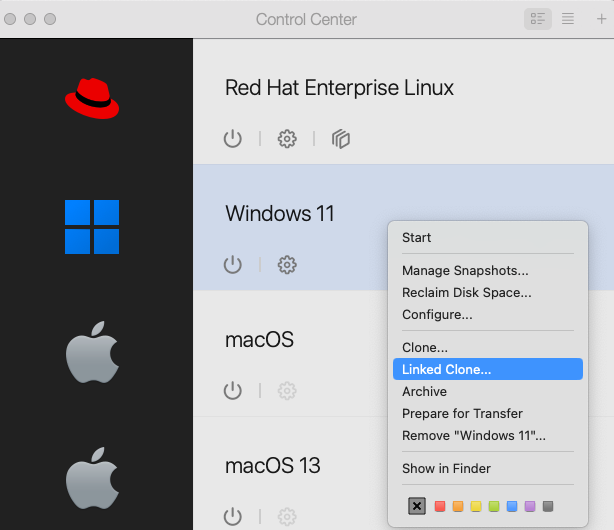
Task: Switch to compact list view
Action: [x=568, y=19]
